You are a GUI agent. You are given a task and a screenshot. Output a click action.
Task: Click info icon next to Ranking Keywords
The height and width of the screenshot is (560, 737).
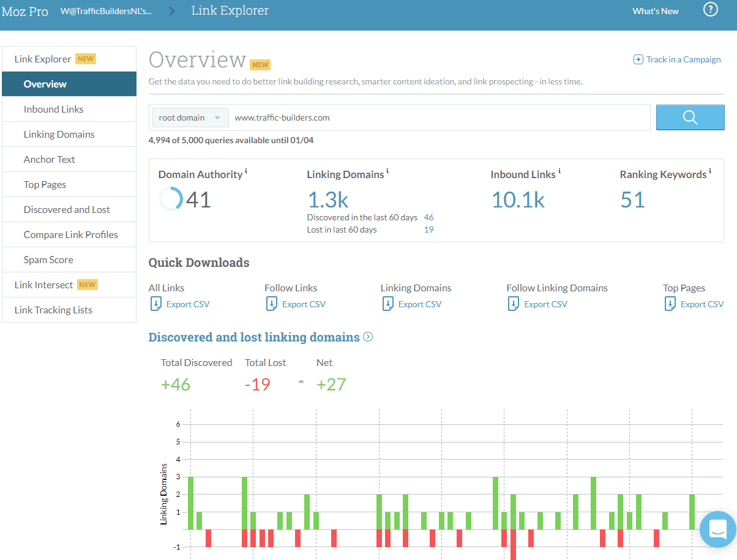tap(710, 171)
